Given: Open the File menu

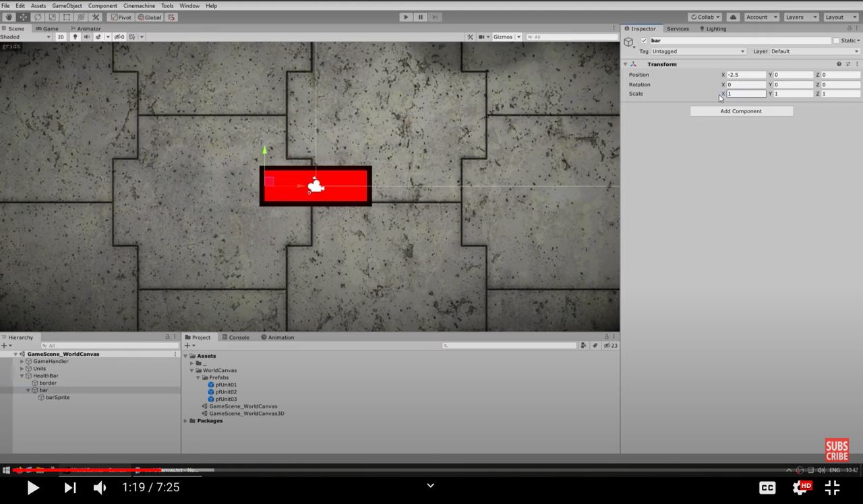Looking at the screenshot, I should (x=5, y=5).
